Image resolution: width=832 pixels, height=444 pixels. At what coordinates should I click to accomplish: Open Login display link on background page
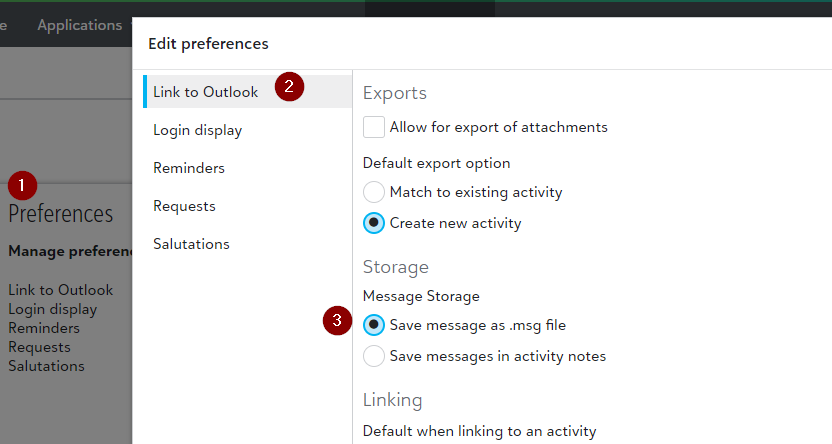(x=53, y=309)
